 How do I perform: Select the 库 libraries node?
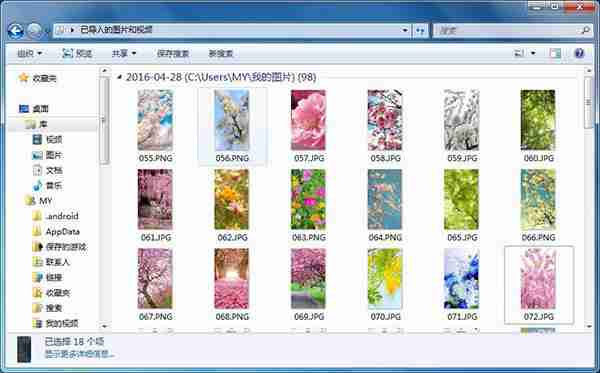coord(36,124)
